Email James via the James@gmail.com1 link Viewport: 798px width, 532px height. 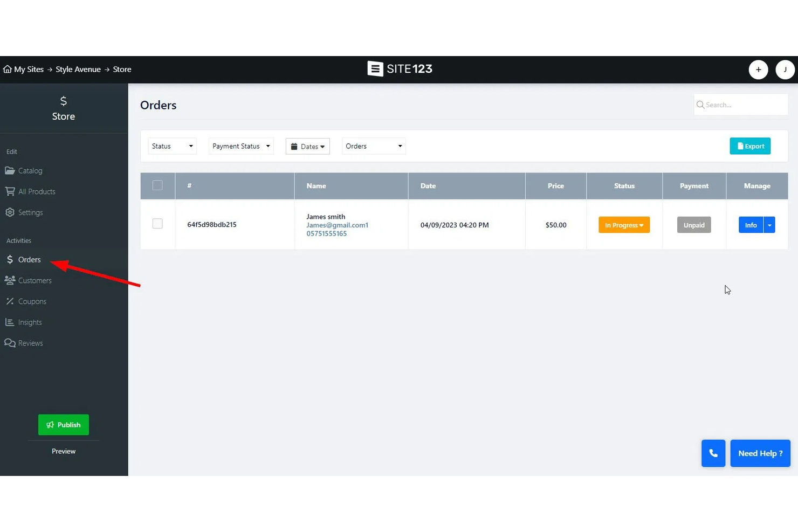coord(337,225)
